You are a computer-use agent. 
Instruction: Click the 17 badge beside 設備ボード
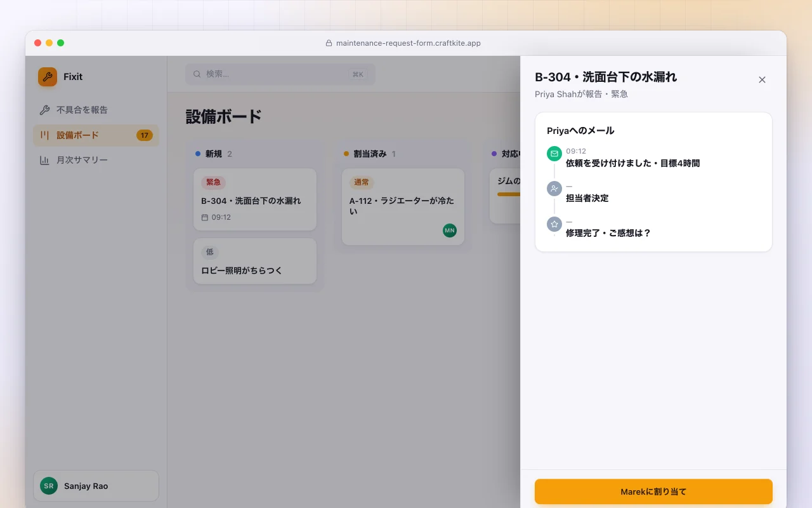(145, 135)
